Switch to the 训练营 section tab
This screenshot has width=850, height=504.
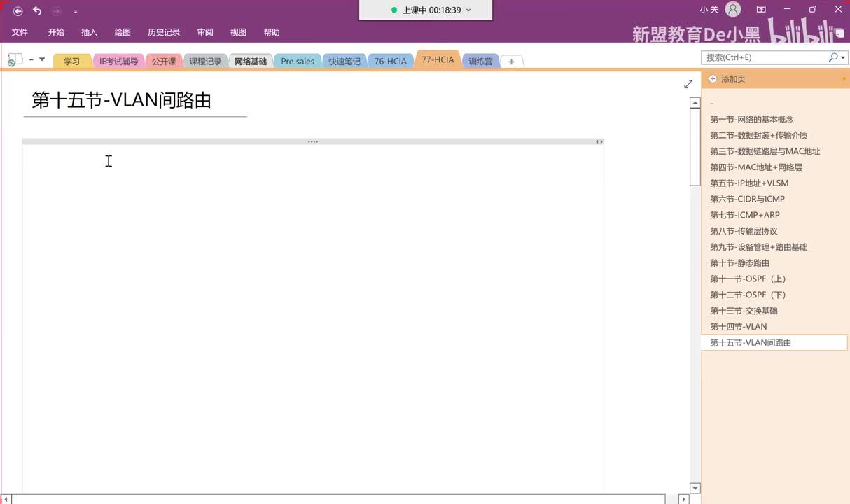point(480,61)
